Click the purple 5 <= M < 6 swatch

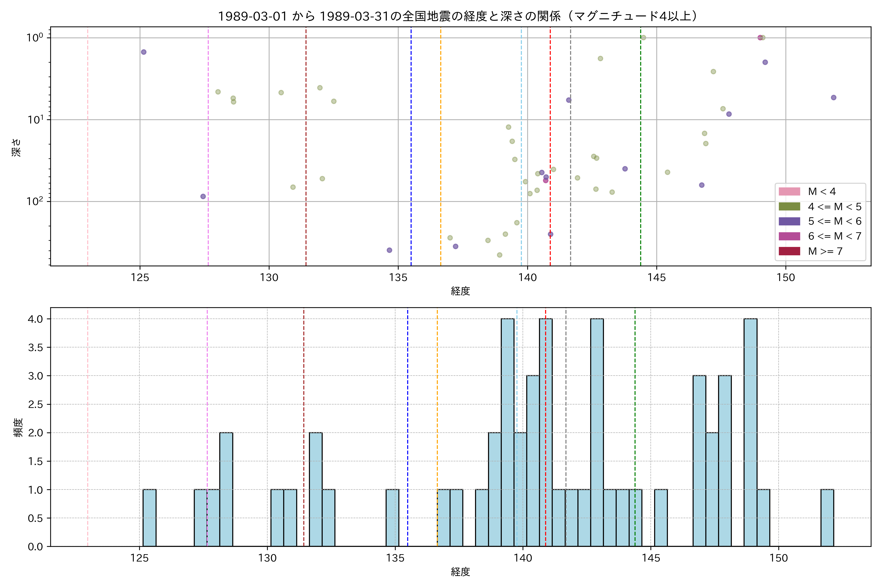pyautogui.click(x=789, y=221)
